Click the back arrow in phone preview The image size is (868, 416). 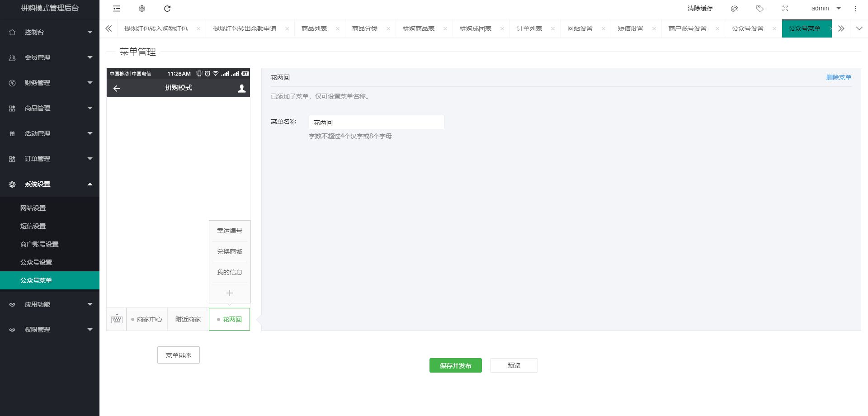click(117, 89)
